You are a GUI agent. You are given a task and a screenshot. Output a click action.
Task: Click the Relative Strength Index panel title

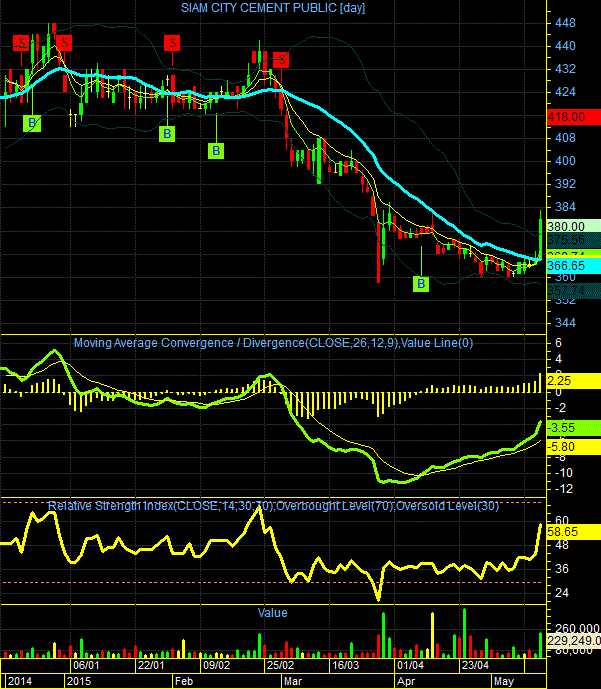point(273,506)
